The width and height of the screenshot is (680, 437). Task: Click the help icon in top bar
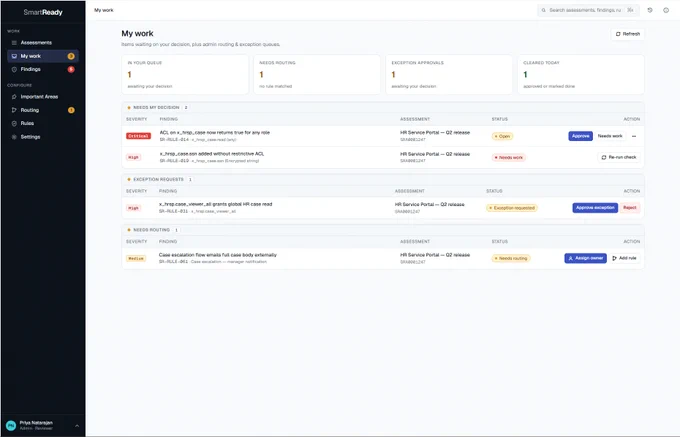tap(666, 10)
